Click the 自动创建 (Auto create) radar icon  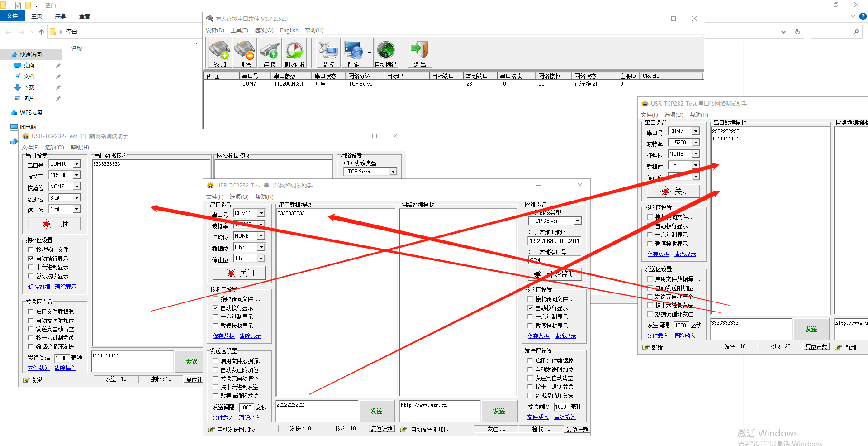coord(385,53)
